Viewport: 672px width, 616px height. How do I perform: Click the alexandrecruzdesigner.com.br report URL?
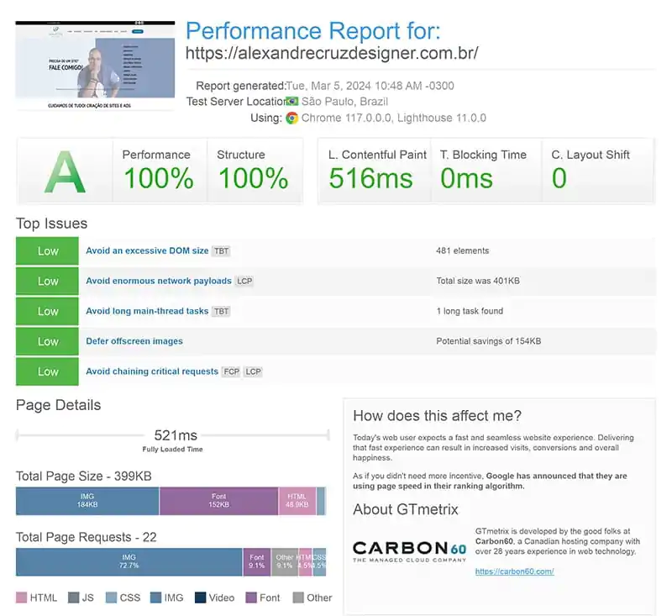(x=332, y=53)
